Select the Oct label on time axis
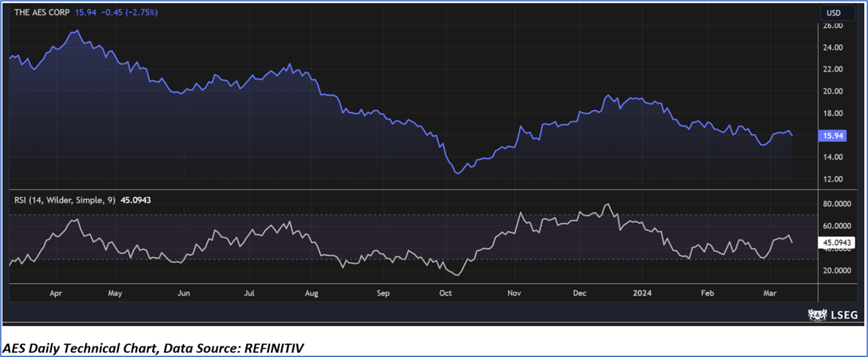Viewport: 868px width, 357px height. (x=445, y=293)
